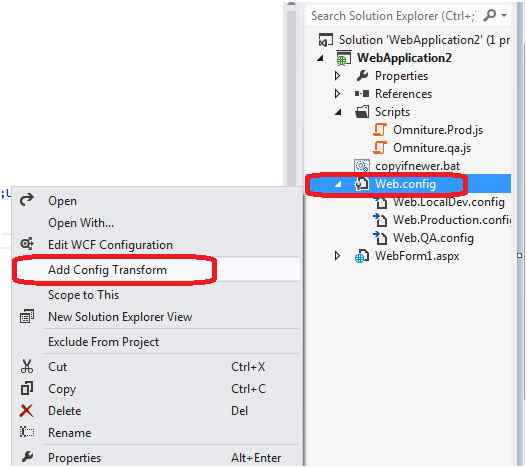Viewport: 527px width, 468px height.
Task: Collapse the WebApplication2 project node
Action: pyautogui.click(x=320, y=58)
